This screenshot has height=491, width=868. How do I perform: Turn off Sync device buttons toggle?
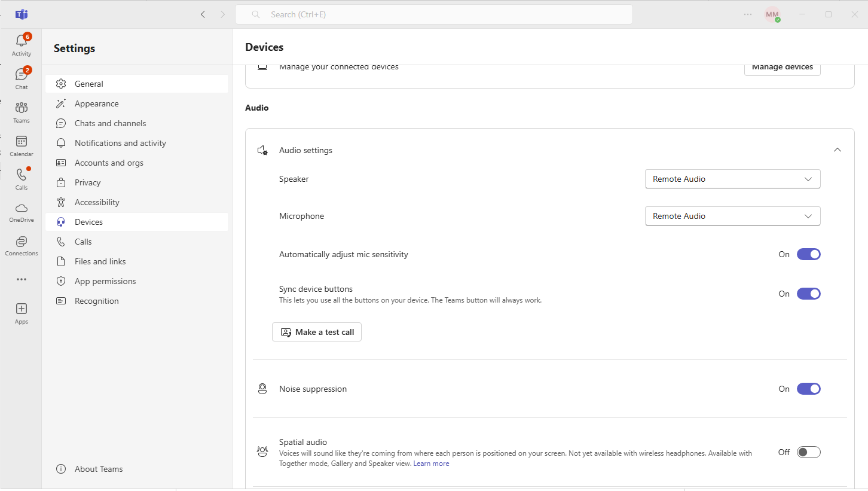tap(808, 294)
